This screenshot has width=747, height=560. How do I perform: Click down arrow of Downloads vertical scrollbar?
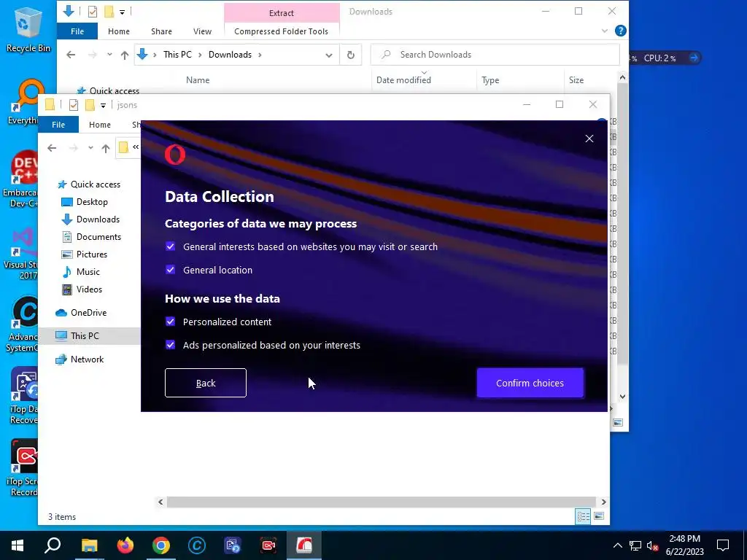click(623, 397)
